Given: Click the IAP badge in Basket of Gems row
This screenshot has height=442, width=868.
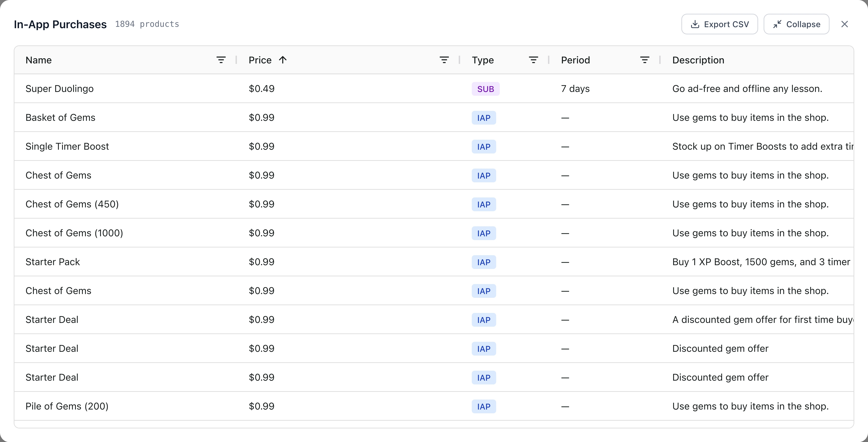Looking at the screenshot, I should (x=484, y=118).
